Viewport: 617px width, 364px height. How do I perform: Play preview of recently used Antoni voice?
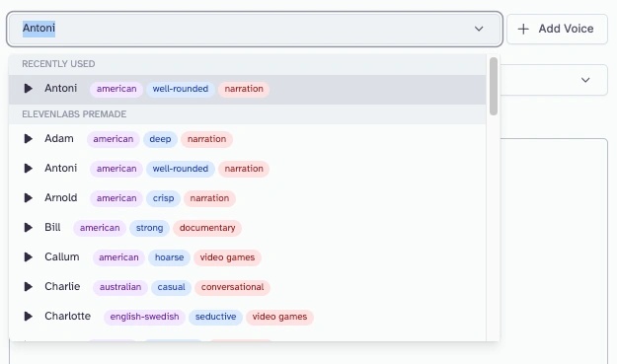tap(28, 89)
